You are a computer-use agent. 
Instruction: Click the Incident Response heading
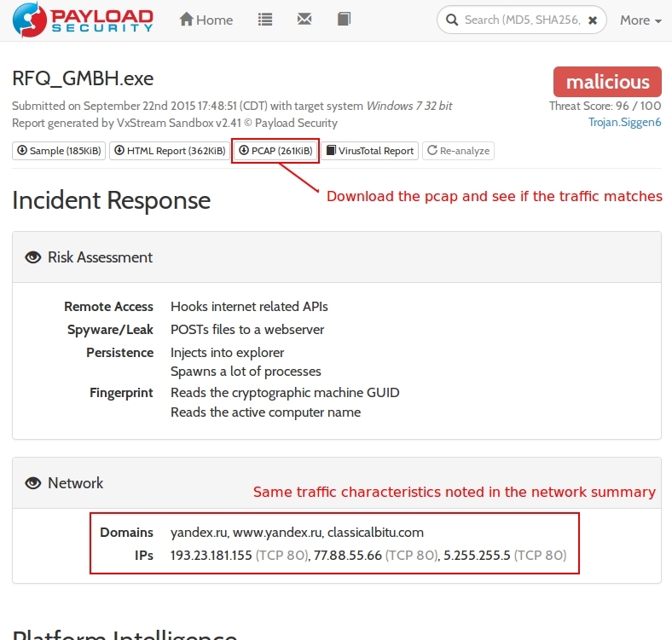tap(112, 201)
